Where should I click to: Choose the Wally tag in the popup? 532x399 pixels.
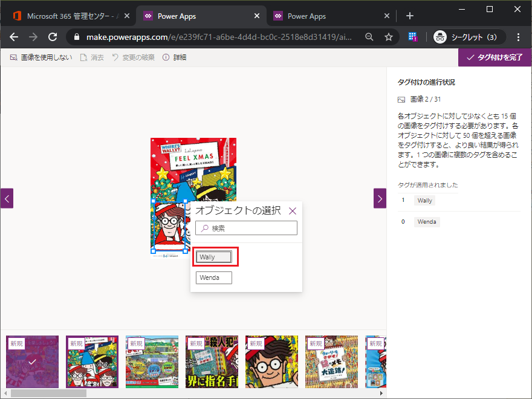214,257
